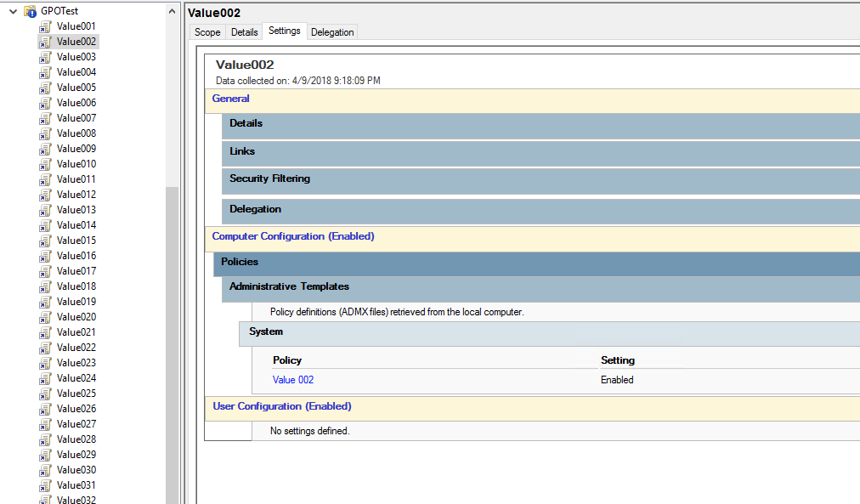
Task: Click the Value030 GPO link icon
Action: coord(46,470)
